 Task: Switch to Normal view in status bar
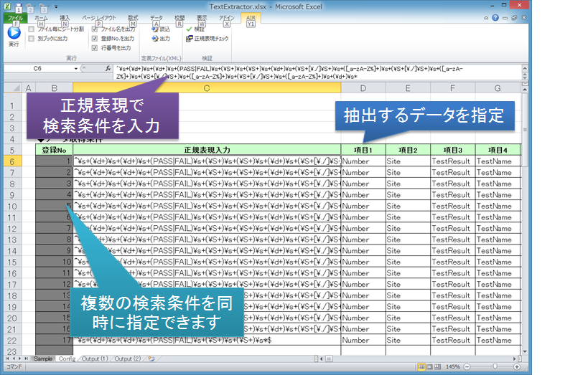[421, 367]
